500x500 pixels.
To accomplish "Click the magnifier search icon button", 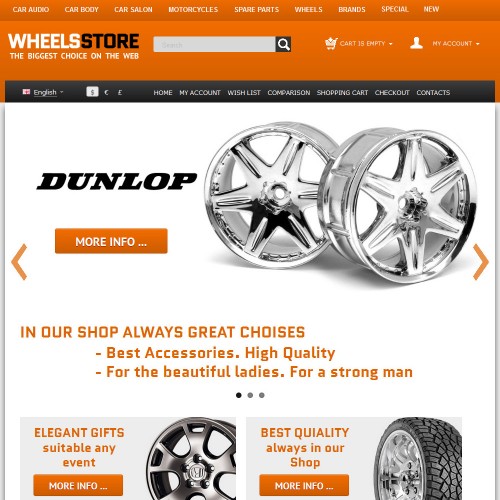I will 283,44.
